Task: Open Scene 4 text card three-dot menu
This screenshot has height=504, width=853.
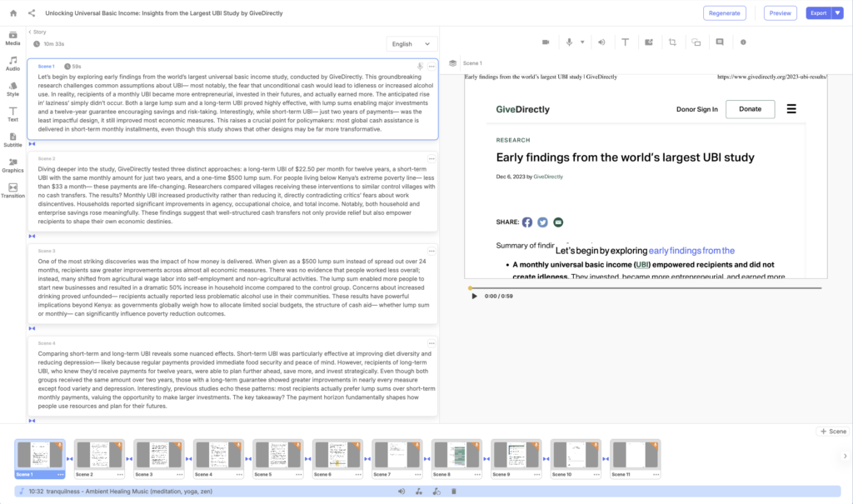Action: 431,343
